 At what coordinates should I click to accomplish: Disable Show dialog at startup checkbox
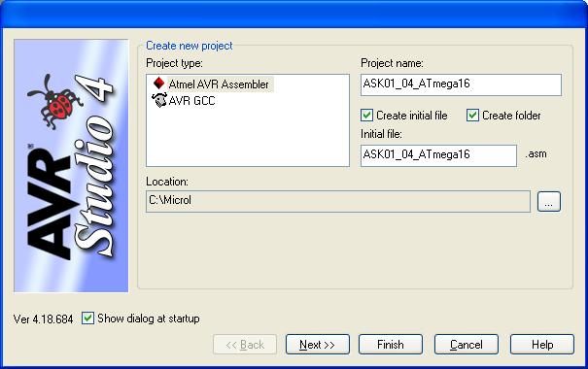87,319
